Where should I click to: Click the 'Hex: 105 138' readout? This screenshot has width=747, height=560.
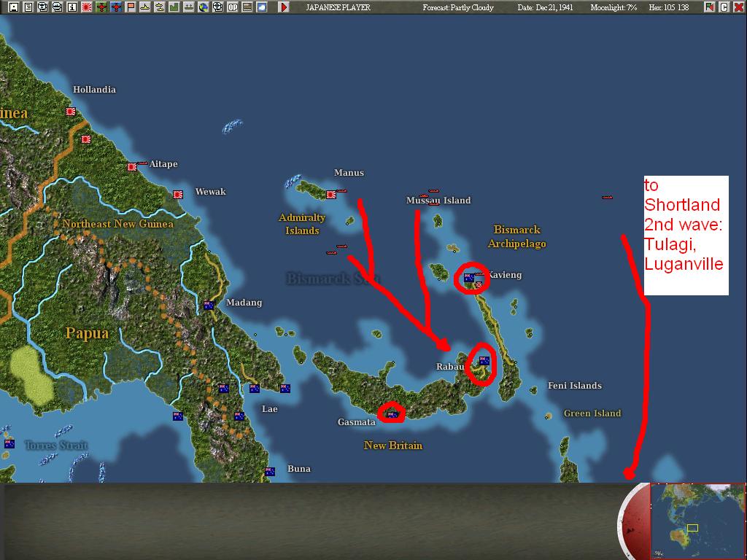click(x=669, y=7)
